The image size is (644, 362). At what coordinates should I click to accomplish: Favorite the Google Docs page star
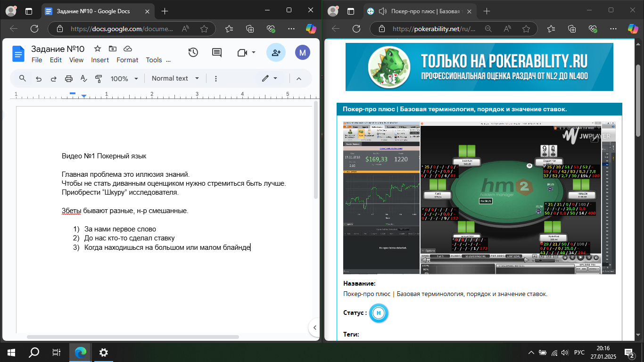pyautogui.click(x=204, y=29)
